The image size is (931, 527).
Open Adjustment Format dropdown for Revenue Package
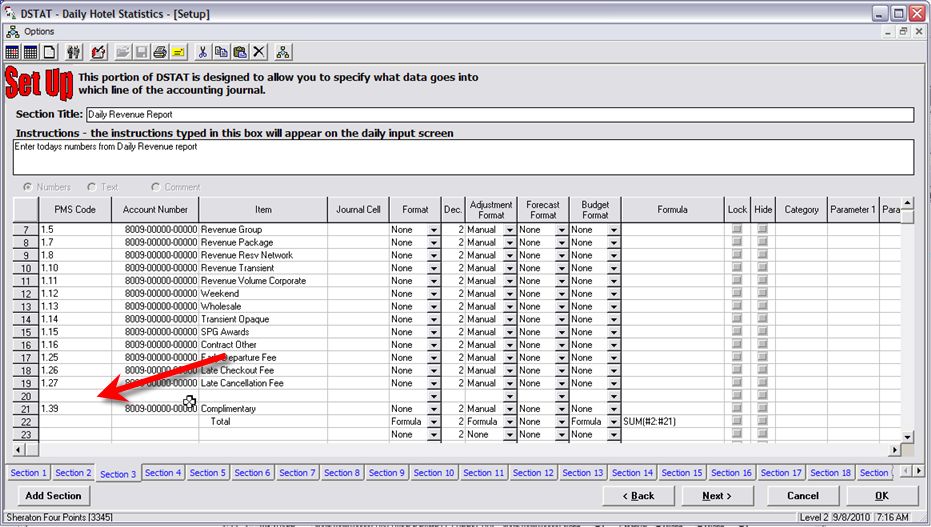pyautogui.click(x=509, y=243)
